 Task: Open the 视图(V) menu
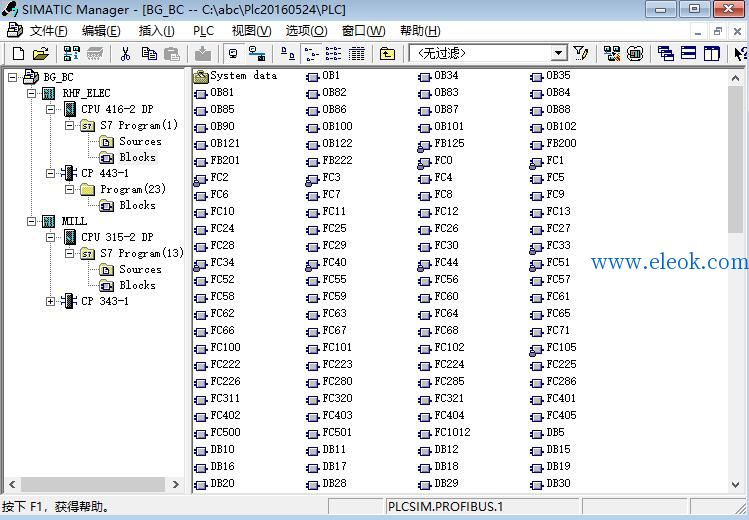(251, 31)
